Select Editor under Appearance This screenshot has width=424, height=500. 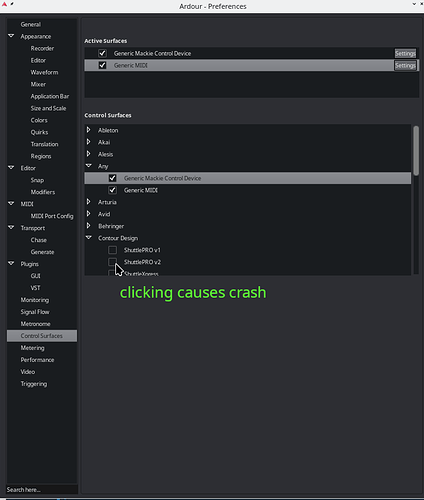tap(38, 60)
